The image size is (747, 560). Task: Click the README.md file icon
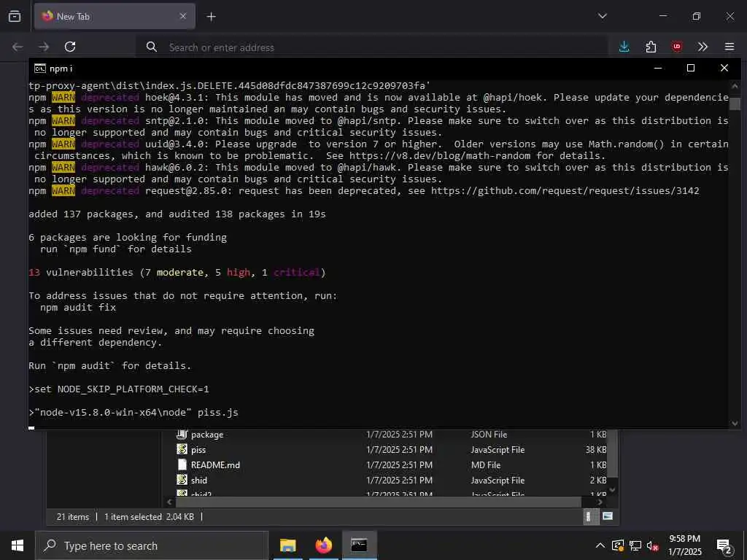182,464
